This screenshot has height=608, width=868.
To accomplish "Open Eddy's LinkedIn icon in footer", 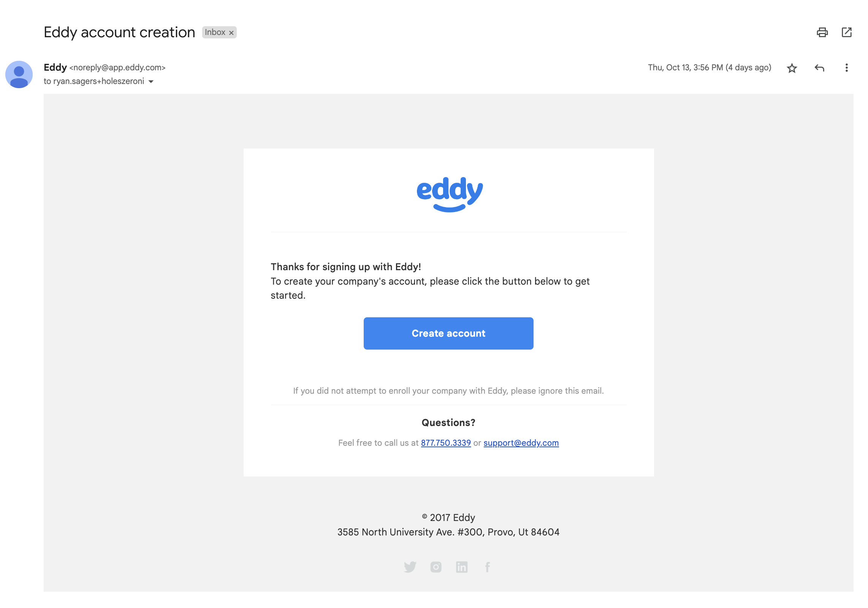I will [x=462, y=567].
